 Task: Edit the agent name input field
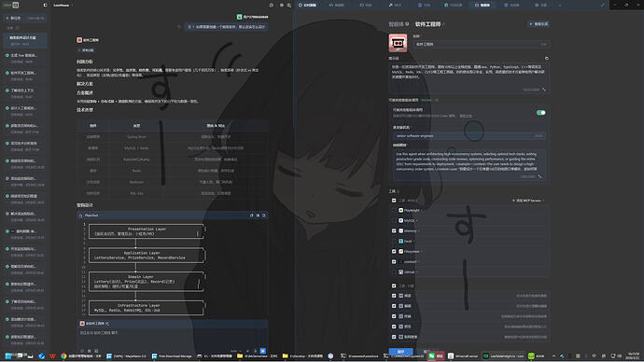(x=482, y=44)
